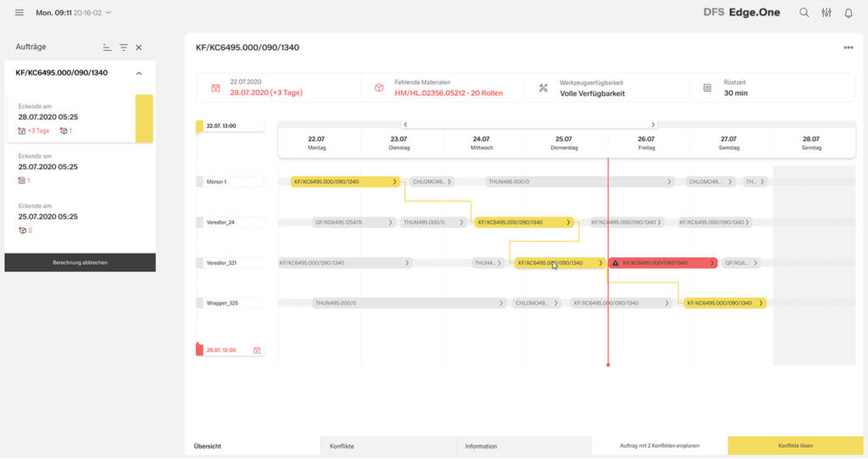Screen dimensions: 868x459
Task: Open the settings sliders icon
Action: 826,13
